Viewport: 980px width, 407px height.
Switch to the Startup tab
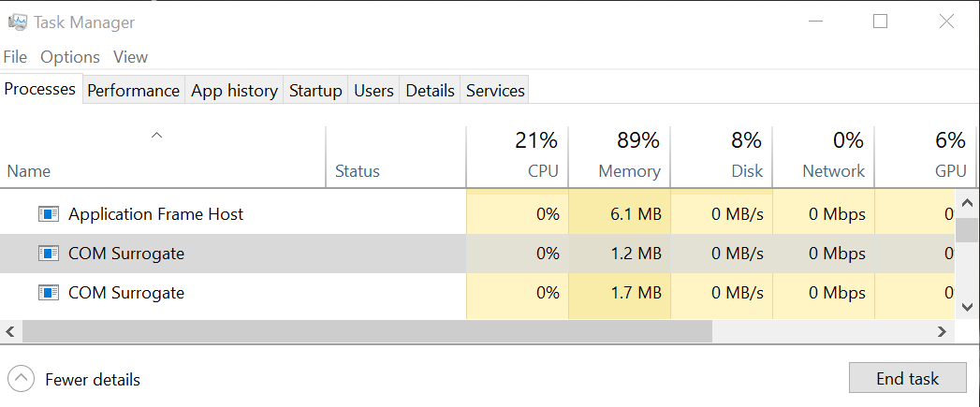click(315, 91)
